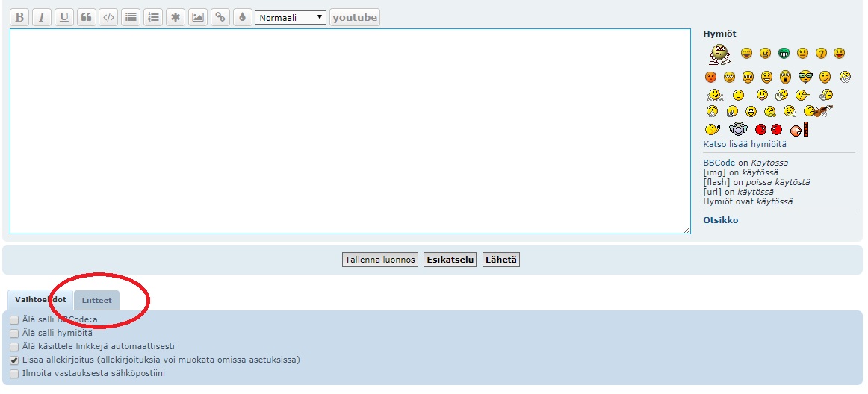The image size is (868, 394).
Task: Insert the whistling music note smiley
Action: (713, 130)
